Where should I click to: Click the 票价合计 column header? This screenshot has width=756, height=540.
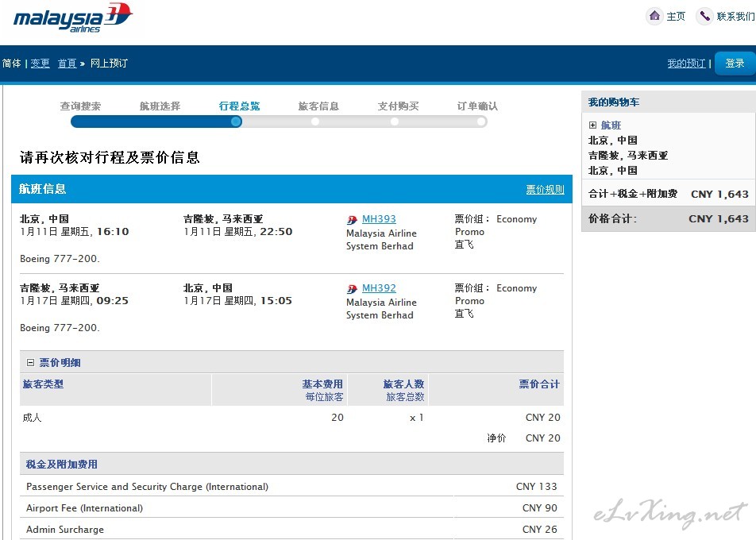coord(539,384)
